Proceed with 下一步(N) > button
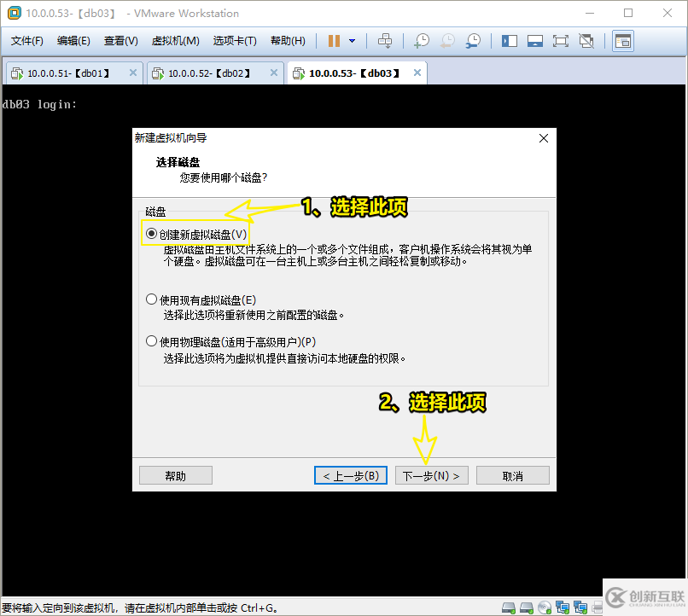 pos(432,476)
